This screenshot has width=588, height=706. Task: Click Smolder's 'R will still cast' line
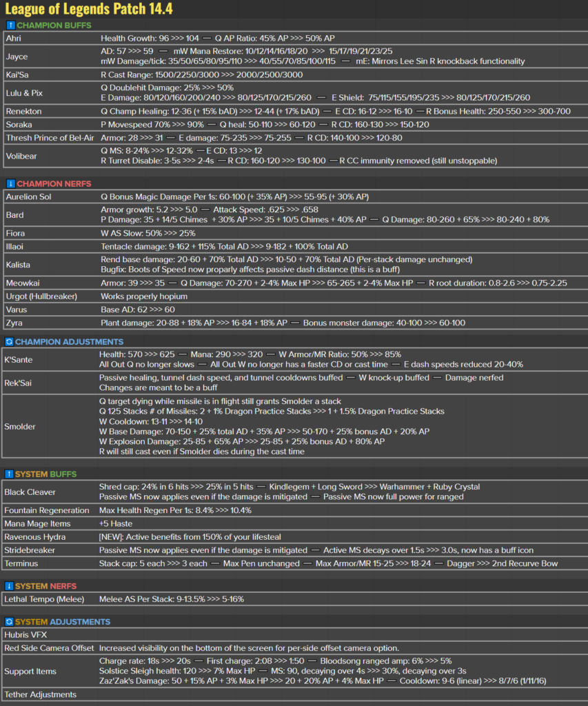pyautogui.click(x=202, y=451)
